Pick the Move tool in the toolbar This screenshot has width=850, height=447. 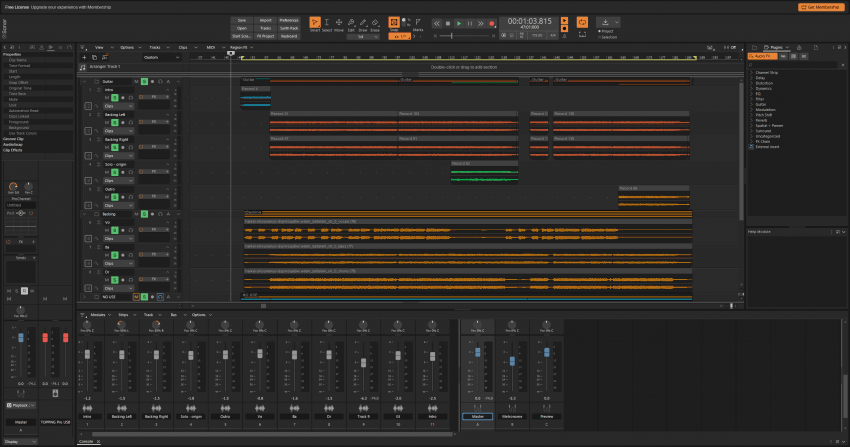point(341,23)
